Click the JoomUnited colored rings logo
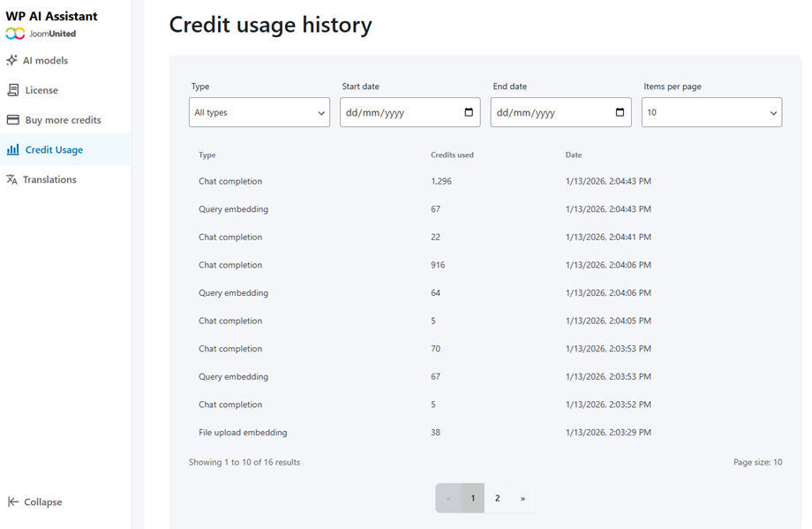Image resolution: width=812 pixels, height=529 pixels. 15,33
